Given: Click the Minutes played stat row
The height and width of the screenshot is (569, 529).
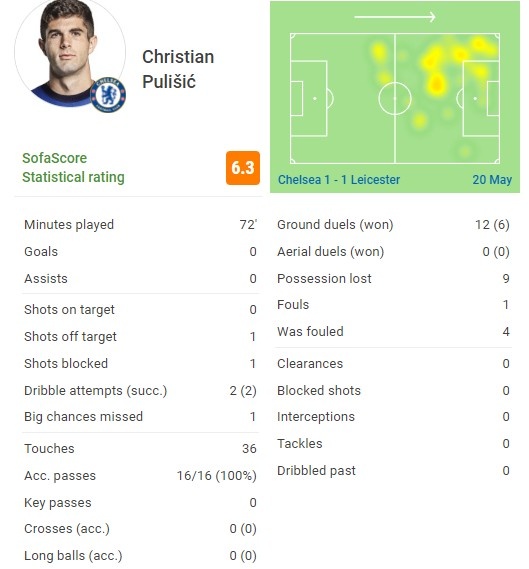Looking at the screenshot, I should tap(140, 225).
